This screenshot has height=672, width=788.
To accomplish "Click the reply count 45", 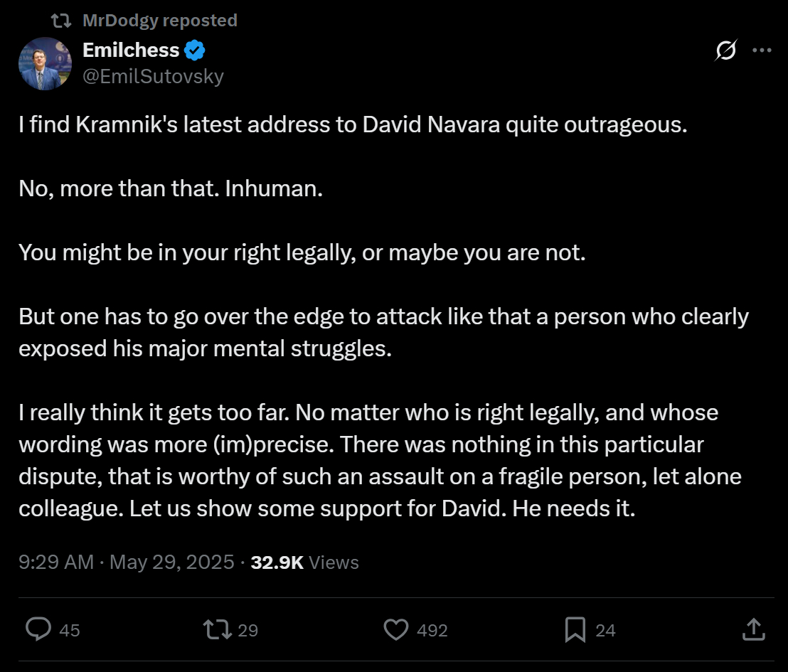I will click(x=70, y=630).
